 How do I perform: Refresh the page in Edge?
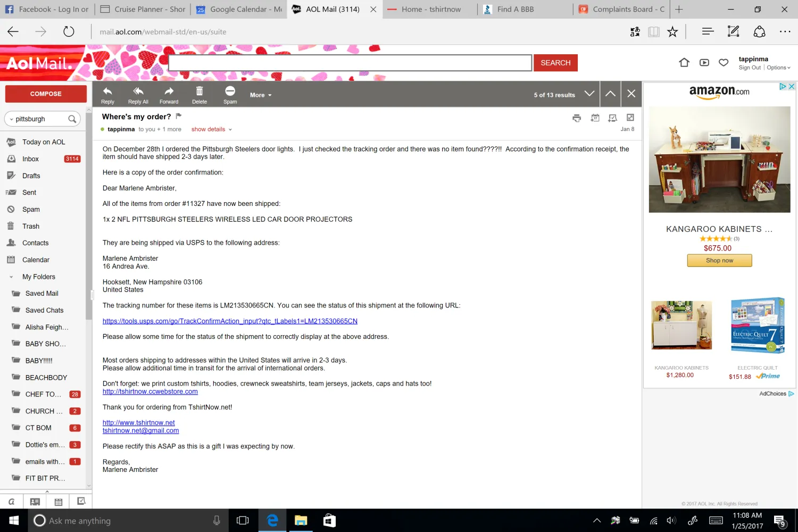pyautogui.click(x=69, y=32)
